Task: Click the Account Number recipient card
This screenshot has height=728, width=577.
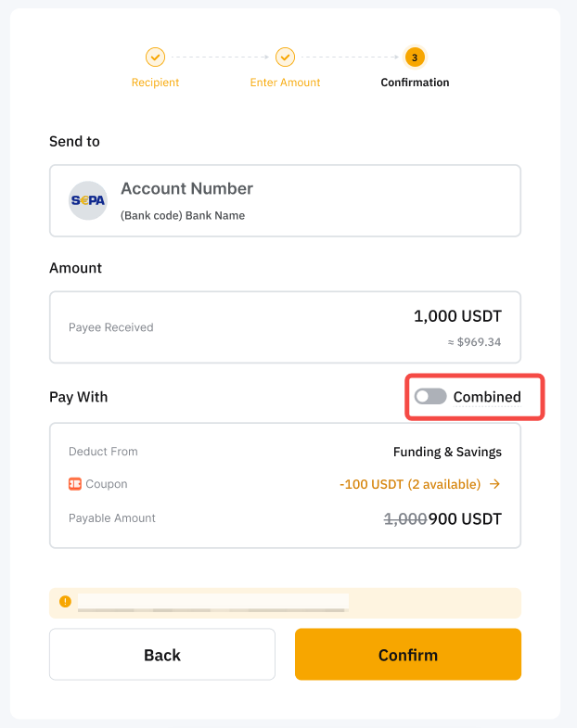Action: [285, 200]
